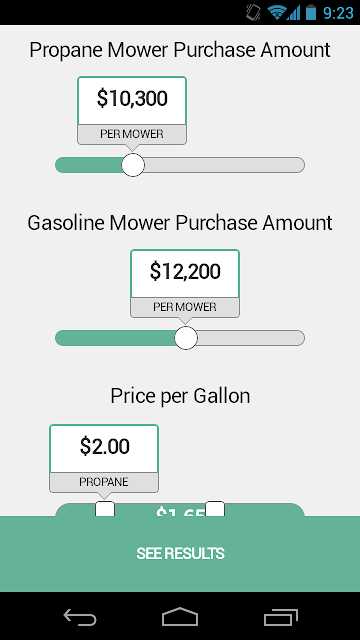Tap the Android back navigation icon
Image resolution: width=360 pixels, height=640 pixels.
point(80,616)
